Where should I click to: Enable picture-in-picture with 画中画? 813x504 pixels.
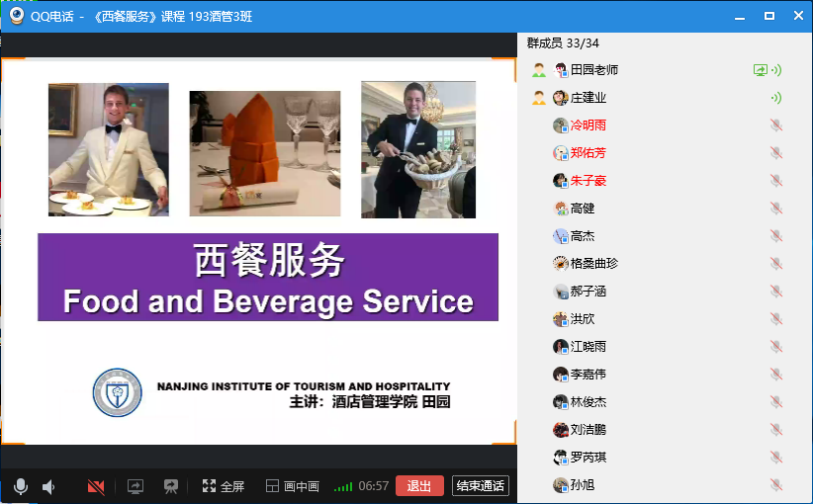click(293, 486)
